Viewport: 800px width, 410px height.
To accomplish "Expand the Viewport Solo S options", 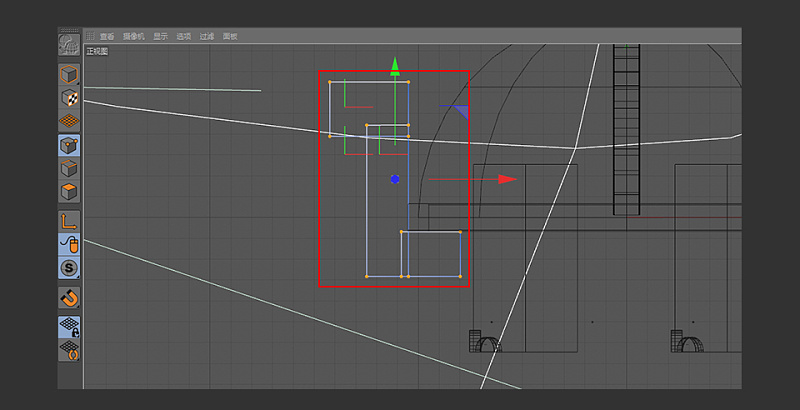I will tap(69, 268).
